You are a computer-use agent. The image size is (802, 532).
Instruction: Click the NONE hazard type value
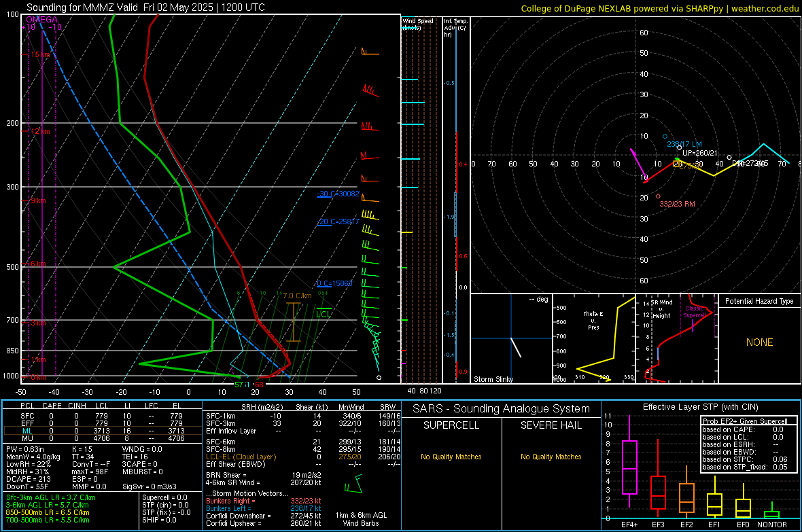pos(760,342)
